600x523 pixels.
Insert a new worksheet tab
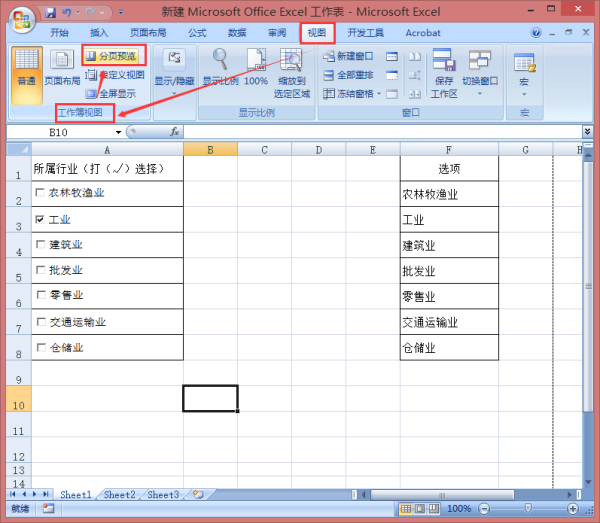pos(198,495)
